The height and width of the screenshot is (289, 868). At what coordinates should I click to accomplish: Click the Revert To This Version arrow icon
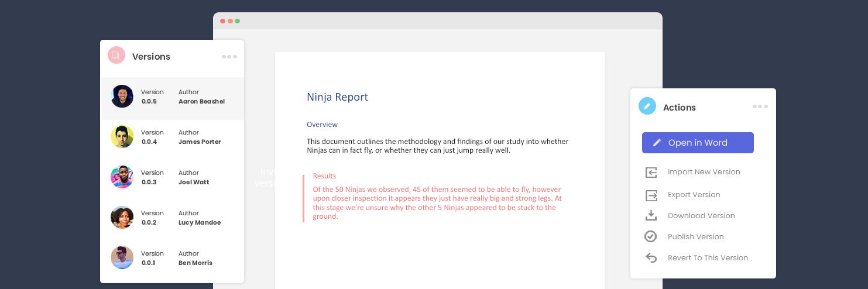pyautogui.click(x=651, y=257)
